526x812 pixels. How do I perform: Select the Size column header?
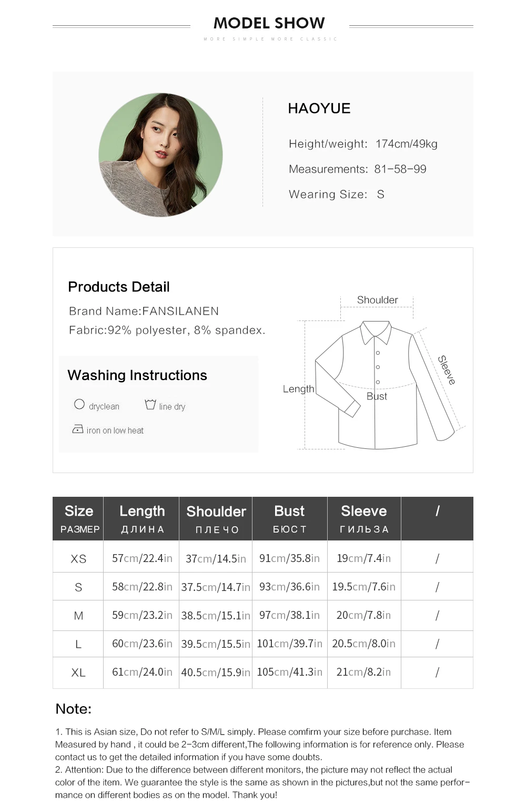pyautogui.click(x=78, y=518)
